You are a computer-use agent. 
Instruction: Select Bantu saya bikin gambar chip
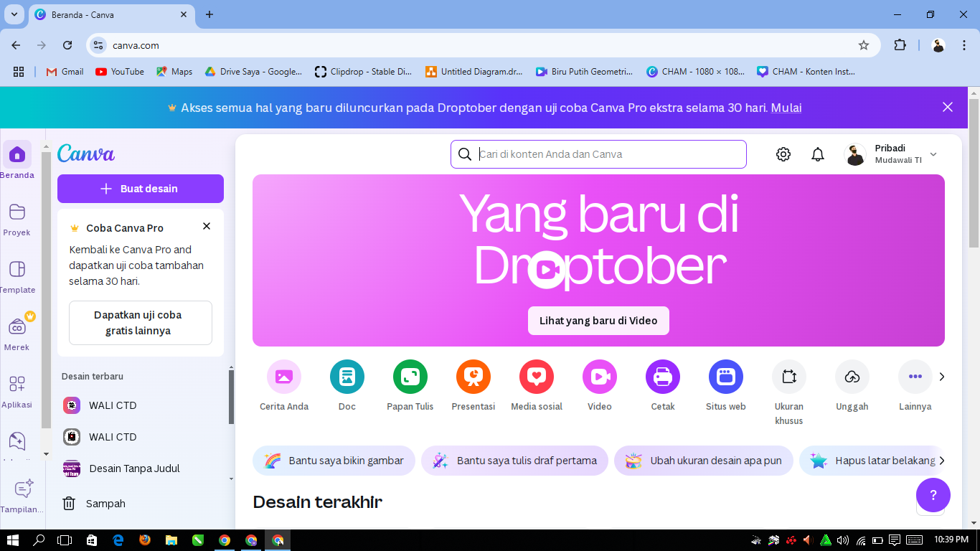[x=334, y=461]
